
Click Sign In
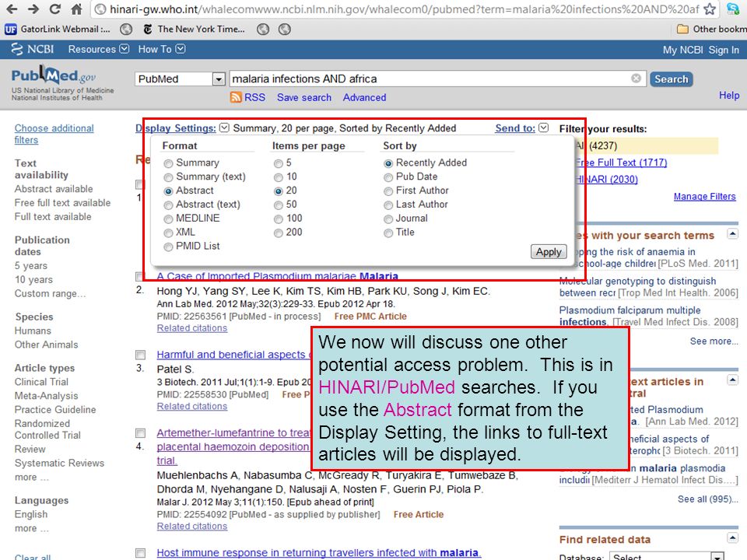tap(724, 50)
